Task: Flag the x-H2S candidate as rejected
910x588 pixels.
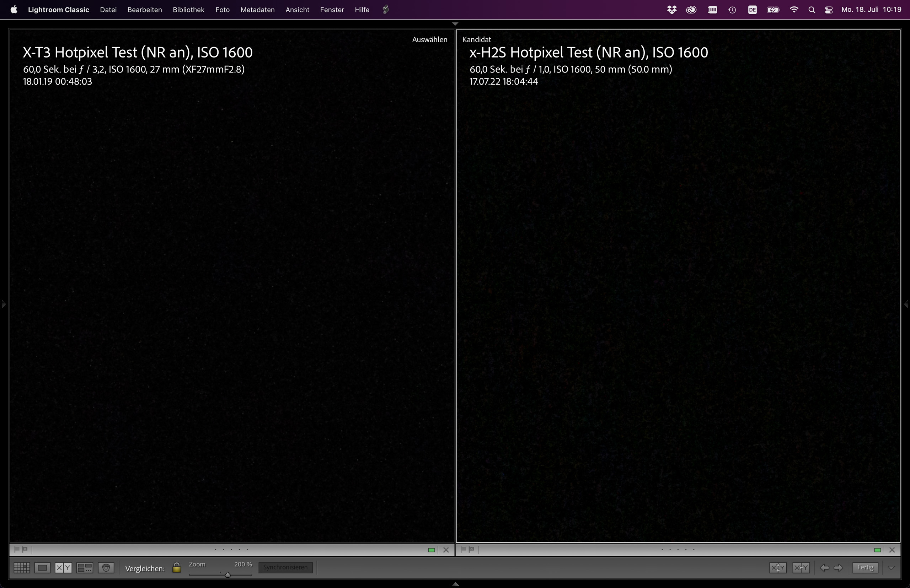Action: (x=471, y=549)
